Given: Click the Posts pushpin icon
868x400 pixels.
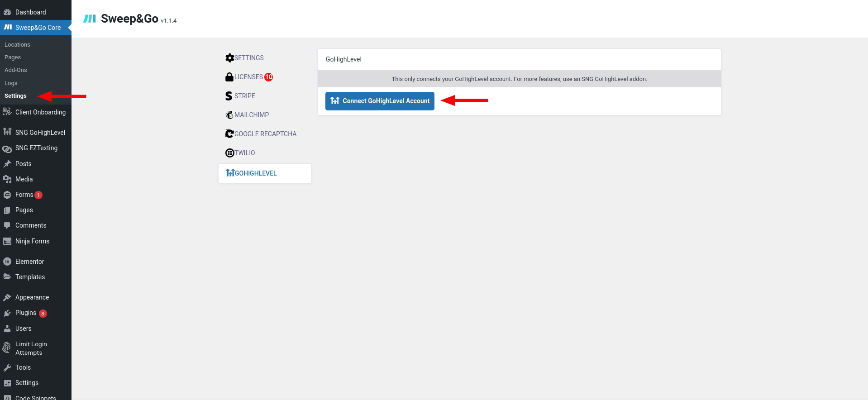Looking at the screenshot, I should coord(7,164).
